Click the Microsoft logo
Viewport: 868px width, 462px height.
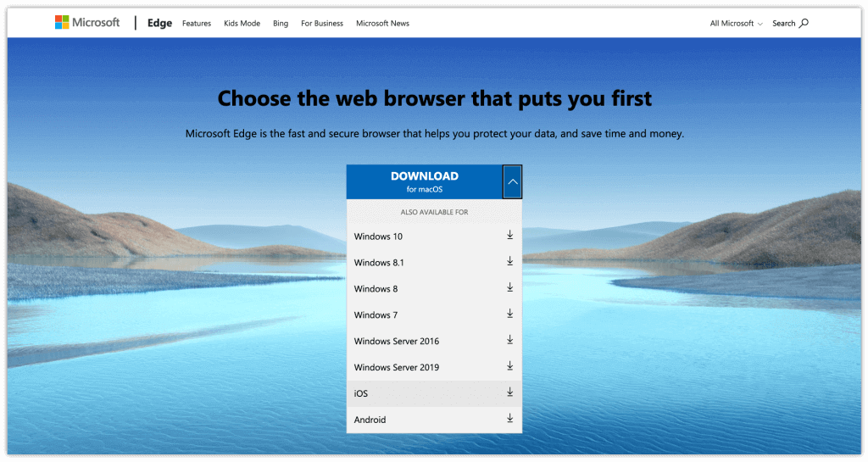click(87, 23)
